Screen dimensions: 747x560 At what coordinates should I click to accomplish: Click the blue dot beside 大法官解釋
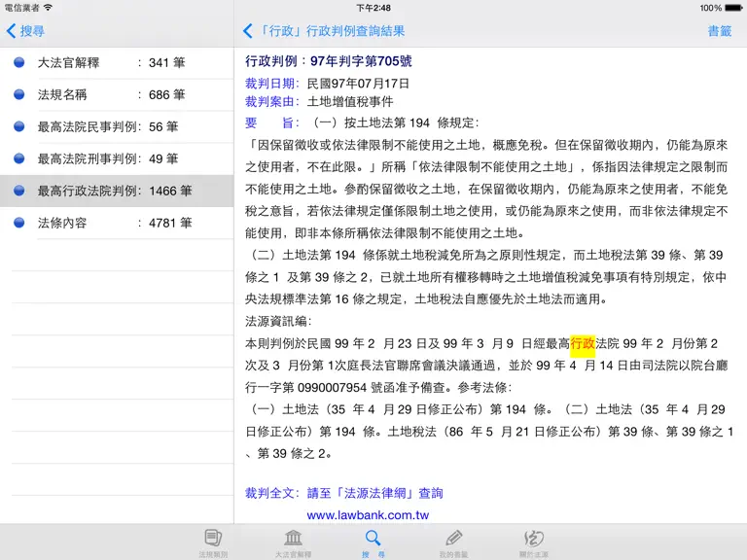click(x=19, y=62)
